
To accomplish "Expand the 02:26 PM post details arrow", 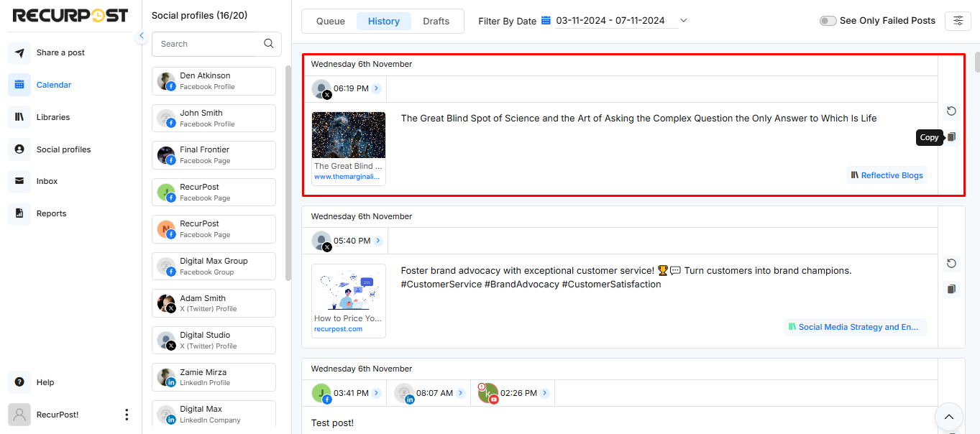I will (545, 393).
